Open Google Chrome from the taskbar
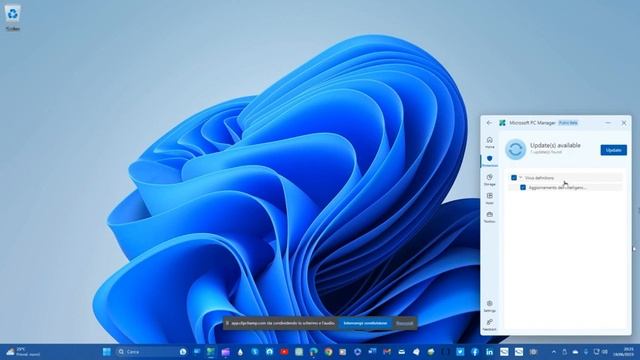This screenshot has height=360, width=640. coord(328,351)
